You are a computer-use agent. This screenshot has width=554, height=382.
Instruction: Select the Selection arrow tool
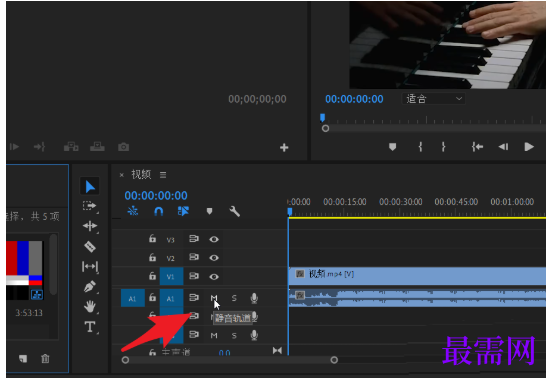tap(90, 187)
